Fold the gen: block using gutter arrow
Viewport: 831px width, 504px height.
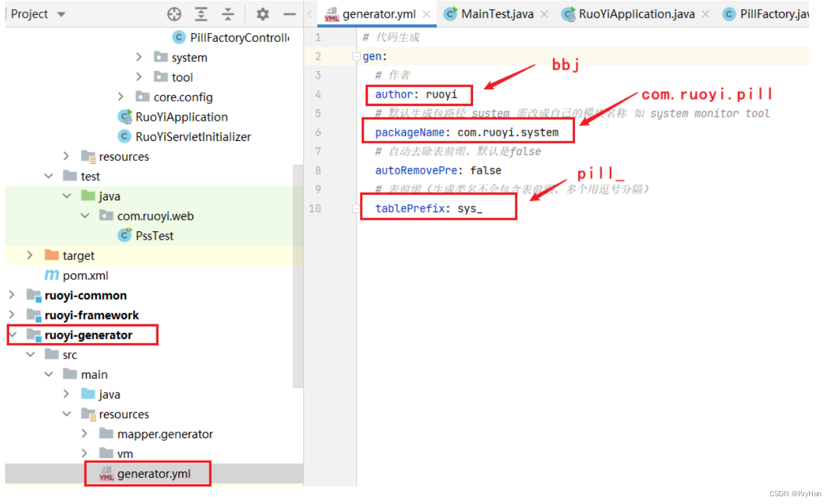[x=356, y=56]
